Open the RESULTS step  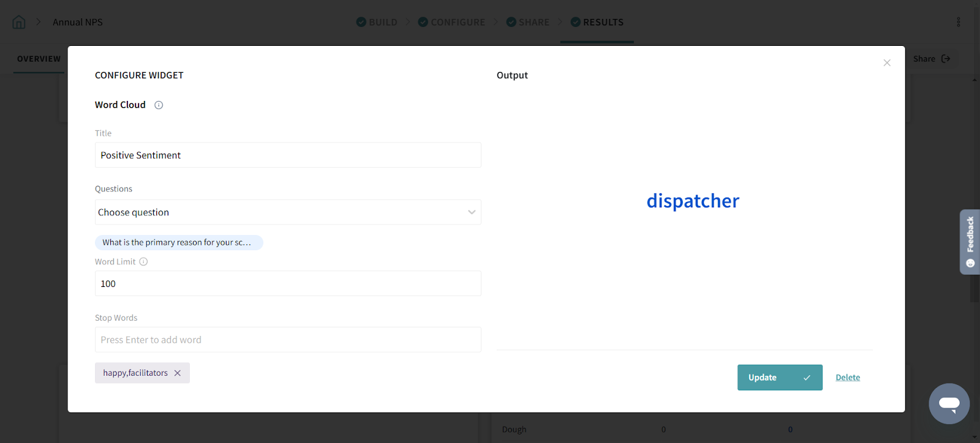coord(597,22)
